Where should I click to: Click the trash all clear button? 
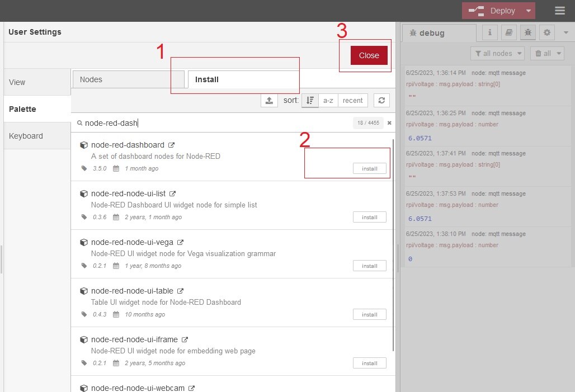click(x=543, y=54)
